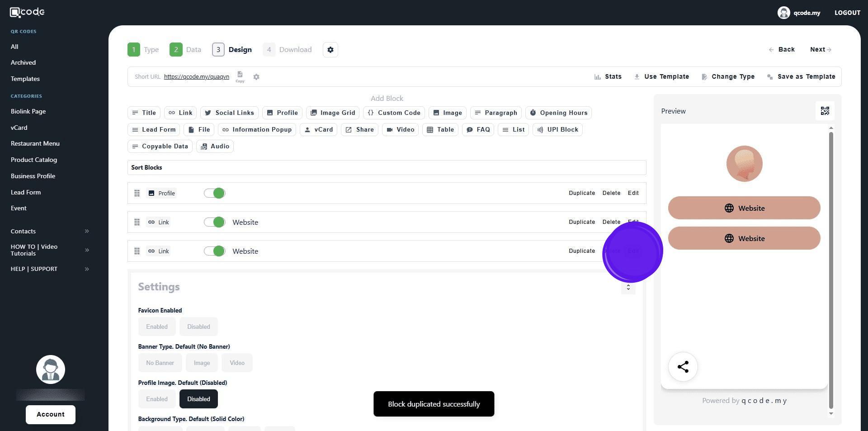Toggle the first Website link switch

215,223
